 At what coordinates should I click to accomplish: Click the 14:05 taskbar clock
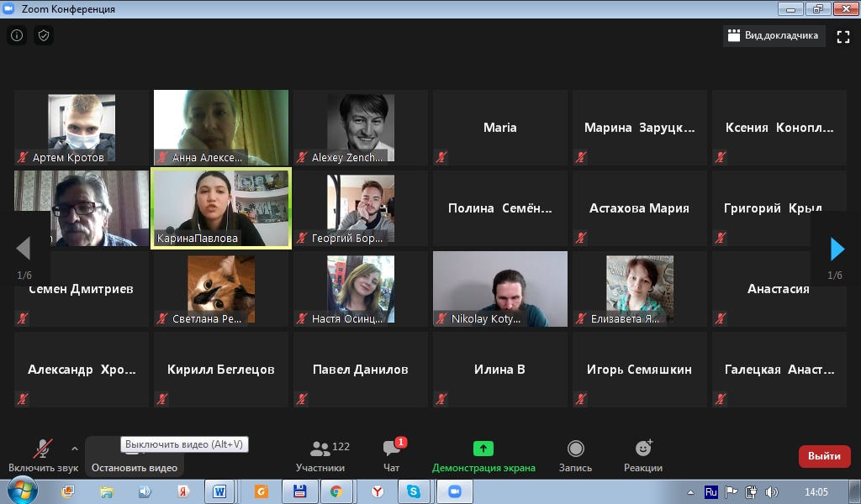pyautogui.click(x=816, y=492)
